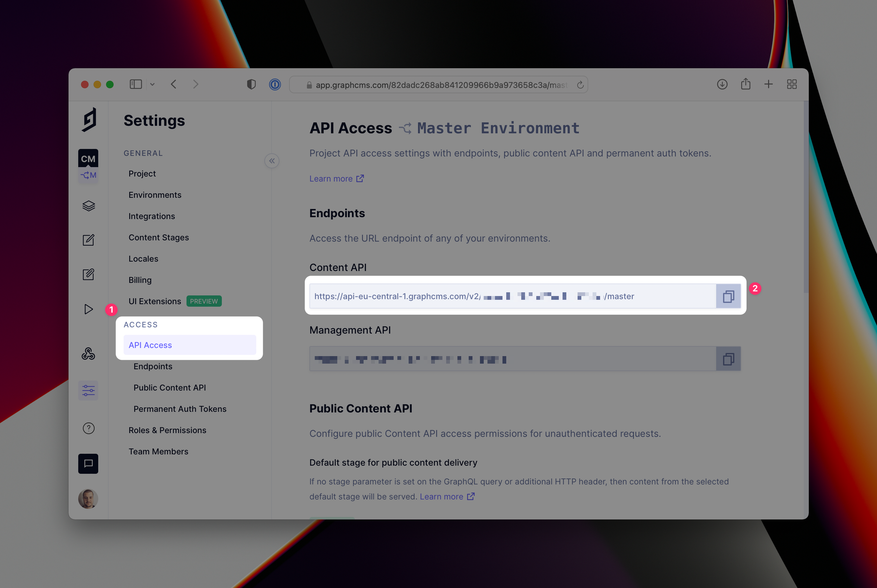Open the Project Settings sliders icon
877x588 pixels.
89,390
